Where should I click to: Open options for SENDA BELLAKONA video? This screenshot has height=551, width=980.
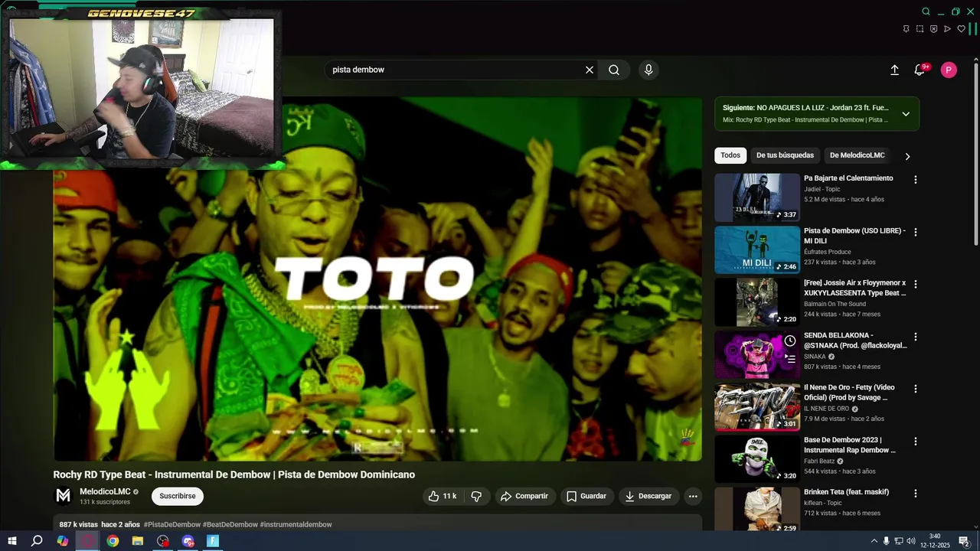point(915,337)
